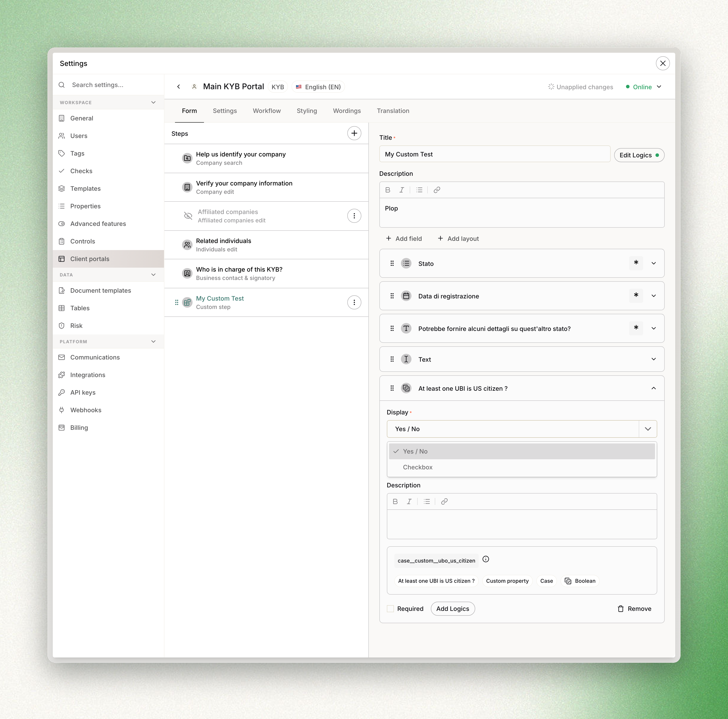728x719 pixels.
Task: Click the info icon beside case__custom__ubo_us_citizen
Action: click(x=486, y=559)
